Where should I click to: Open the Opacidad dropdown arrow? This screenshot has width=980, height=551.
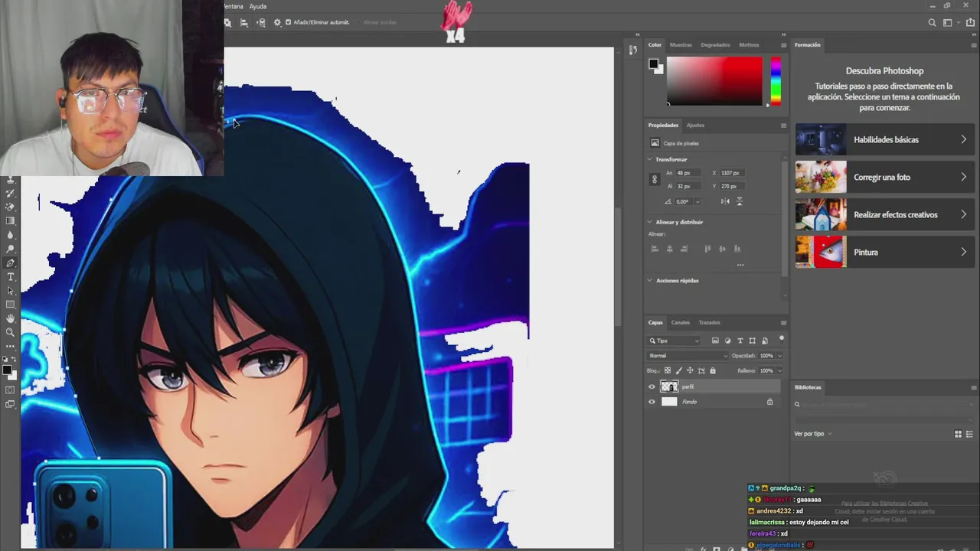tap(780, 356)
